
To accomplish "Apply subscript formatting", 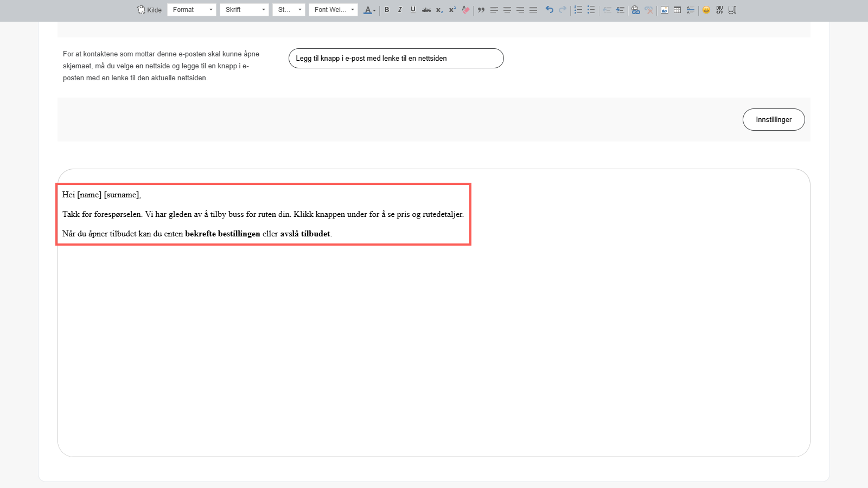I will tap(439, 10).
